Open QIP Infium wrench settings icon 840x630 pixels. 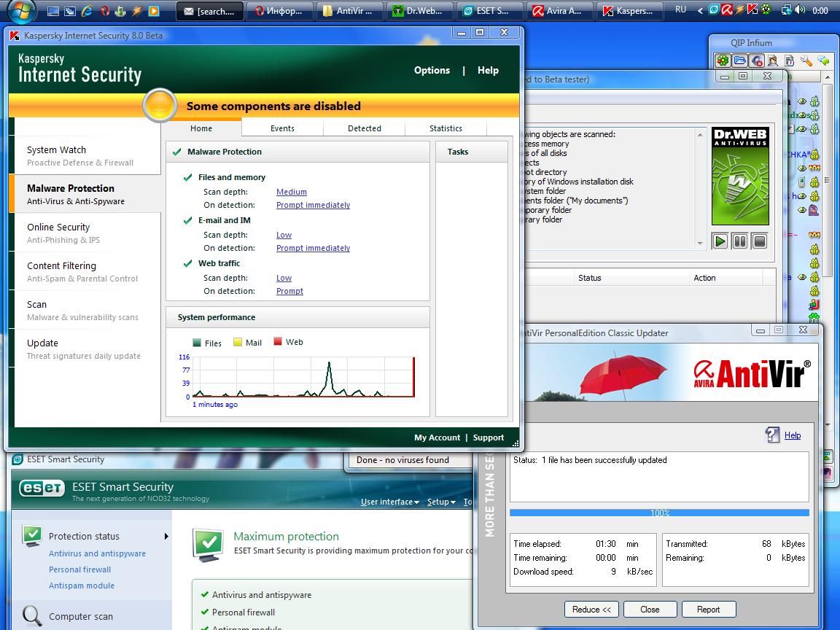806,61
